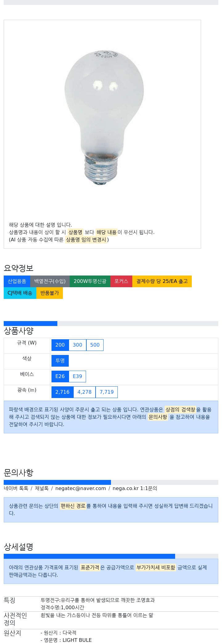This screenshot has width=222, height=644.
Task: Select the 4,278 lumen option
Action: (x=84, y=392)
